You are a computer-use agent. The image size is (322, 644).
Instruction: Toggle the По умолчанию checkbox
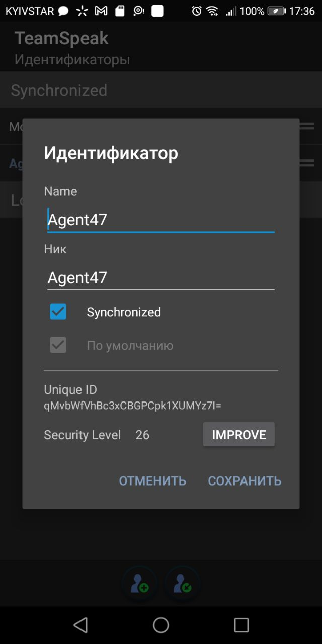[58, 345]
